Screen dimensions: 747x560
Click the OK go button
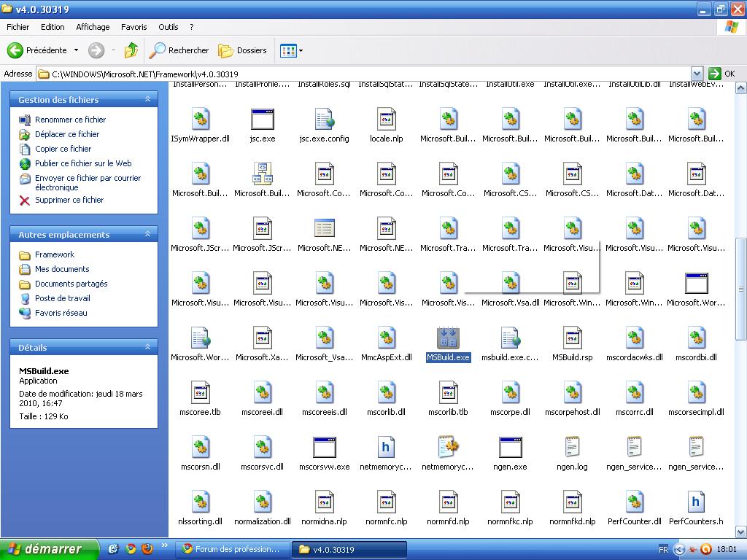tap(722, 74)
